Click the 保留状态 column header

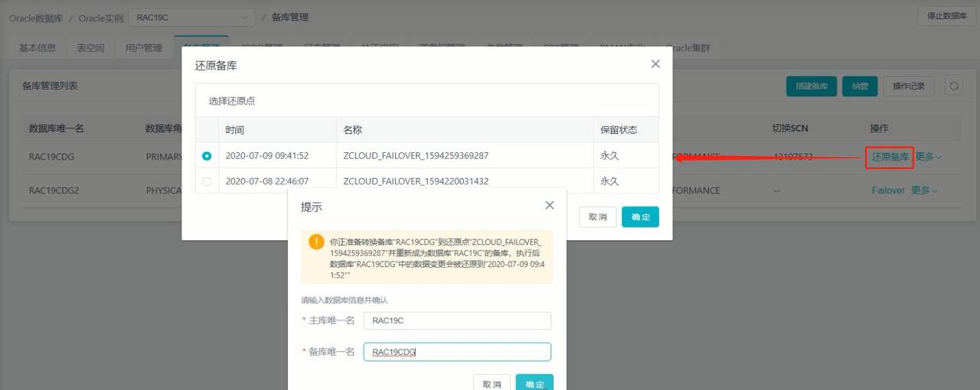(619, 130)
